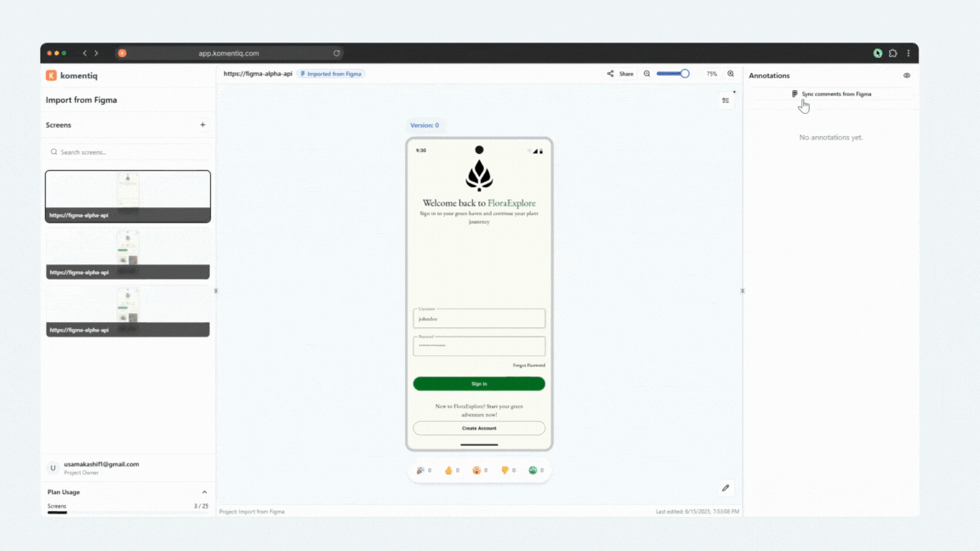980x551 pixels.
Task: Click the zoom level slider handle
Action: tap(685, 74)
